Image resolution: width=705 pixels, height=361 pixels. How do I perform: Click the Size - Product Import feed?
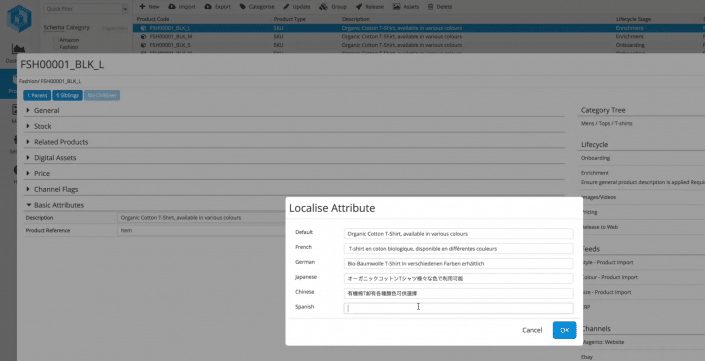[606, 292]
